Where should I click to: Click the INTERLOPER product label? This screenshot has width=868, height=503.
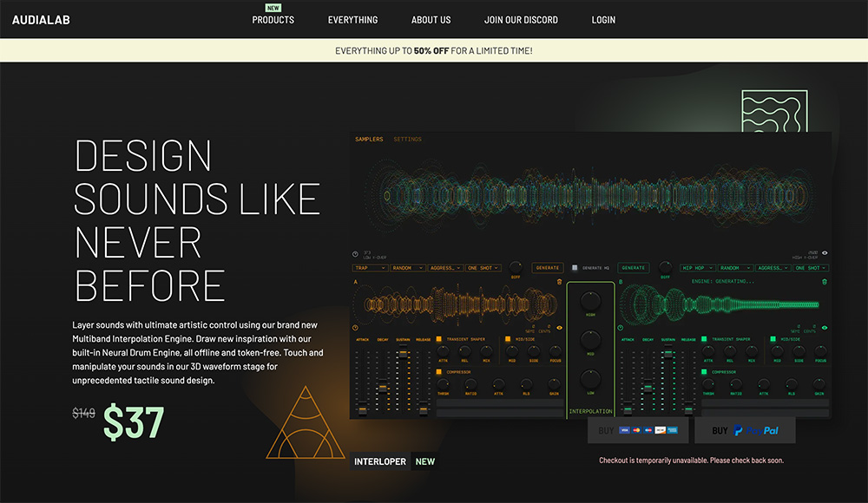pos(380,461)
